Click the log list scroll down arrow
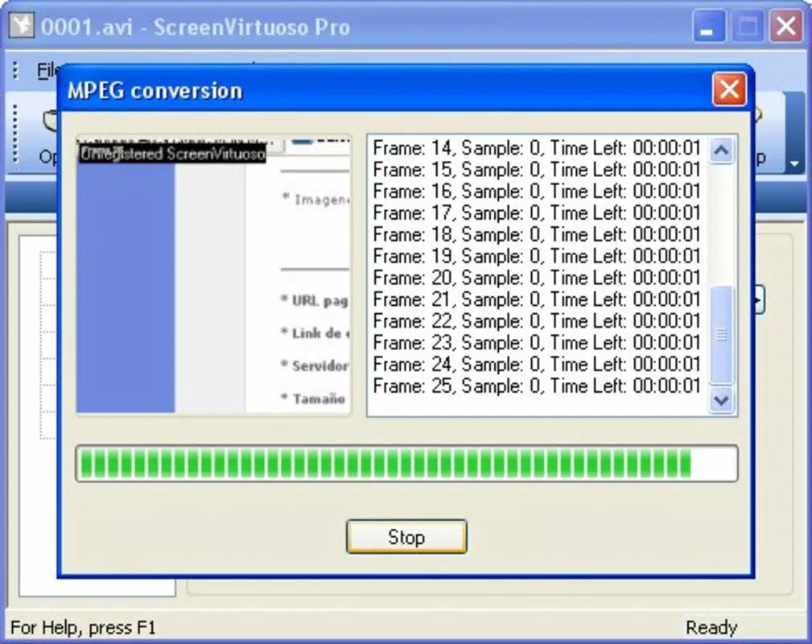 point(722,399)
